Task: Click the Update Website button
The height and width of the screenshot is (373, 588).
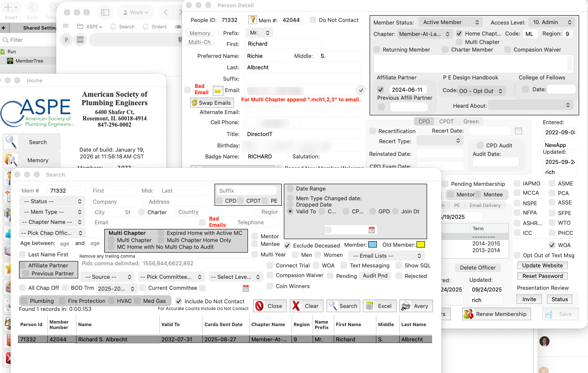Action: click(x=542, y=265)
